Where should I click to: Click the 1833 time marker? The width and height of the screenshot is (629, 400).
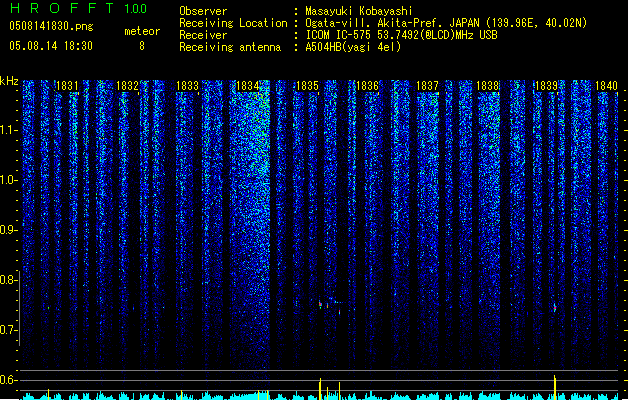click(x=187, y=86)
